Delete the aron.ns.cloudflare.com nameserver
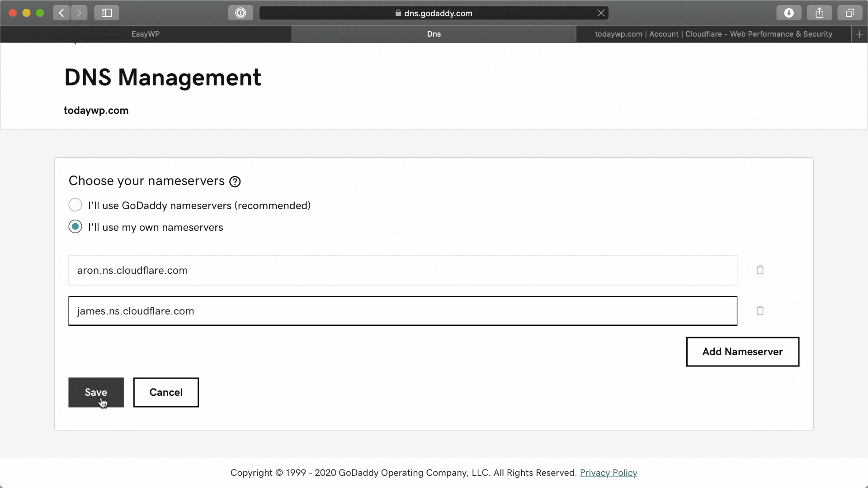Image resolution: width=868 pixels, height=488 pixels. [760, 270]
